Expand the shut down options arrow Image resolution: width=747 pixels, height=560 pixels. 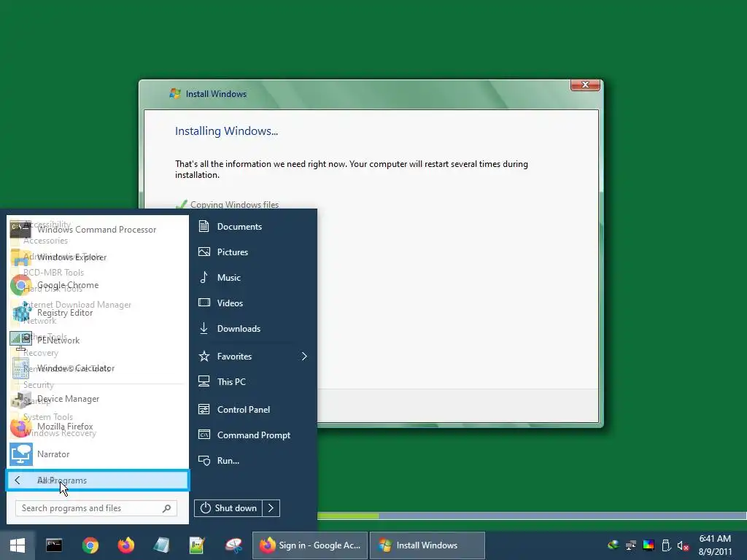[271, 508]
